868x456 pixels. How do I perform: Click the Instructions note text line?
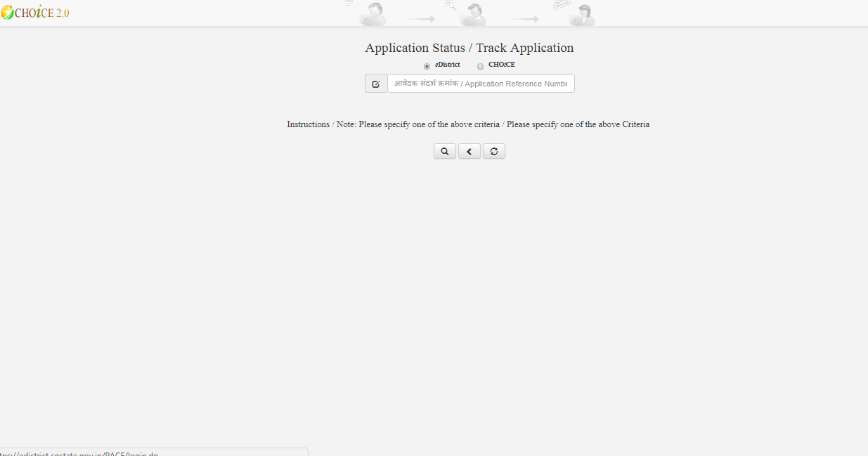[467, 124]
